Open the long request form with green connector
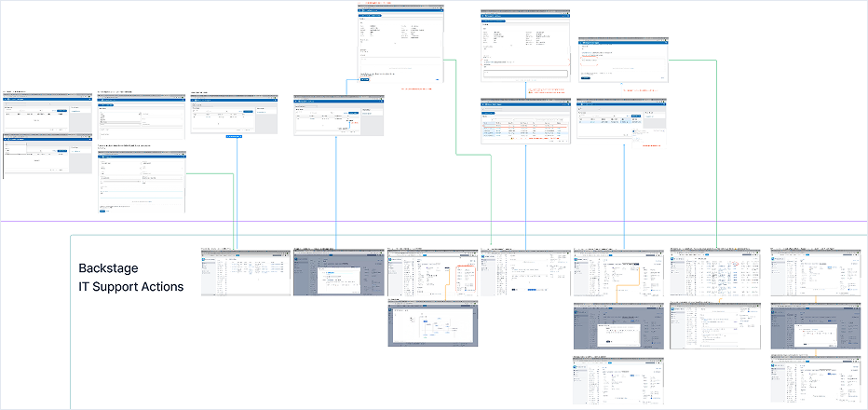Screen dimensions: 868x410 tap(142, 180)
